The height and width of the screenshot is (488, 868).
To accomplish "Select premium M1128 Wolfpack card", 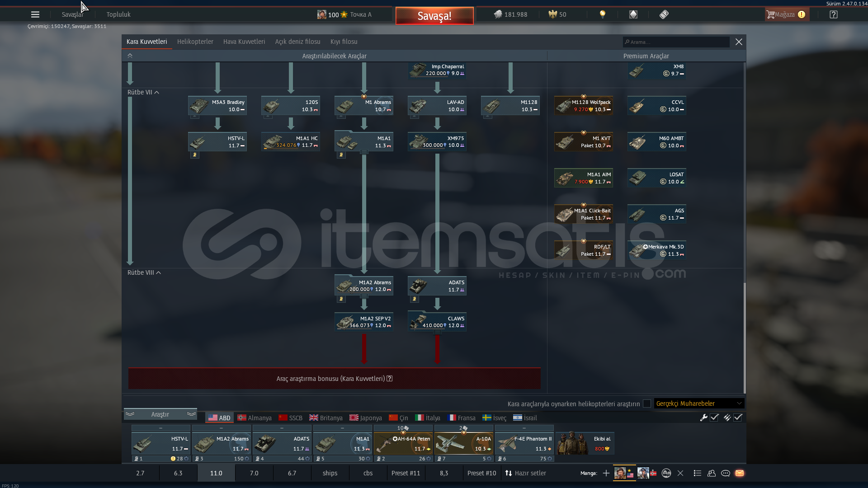I will (x=584, y=105).
